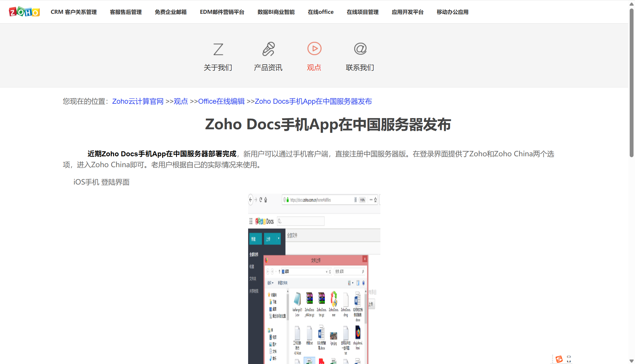Select the 在线office menu item
Viewport: 635px width, 364px height.
tap(321, 12)
